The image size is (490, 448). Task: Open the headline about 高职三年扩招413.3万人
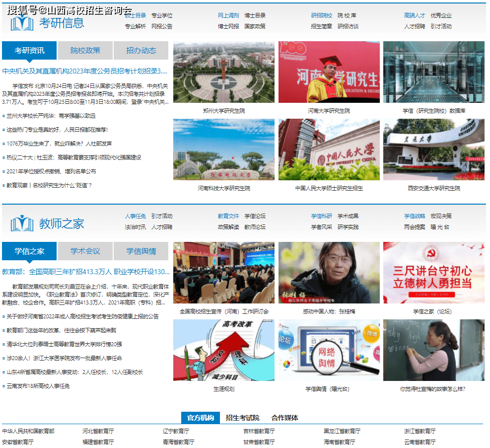click(x=86, y=272)
